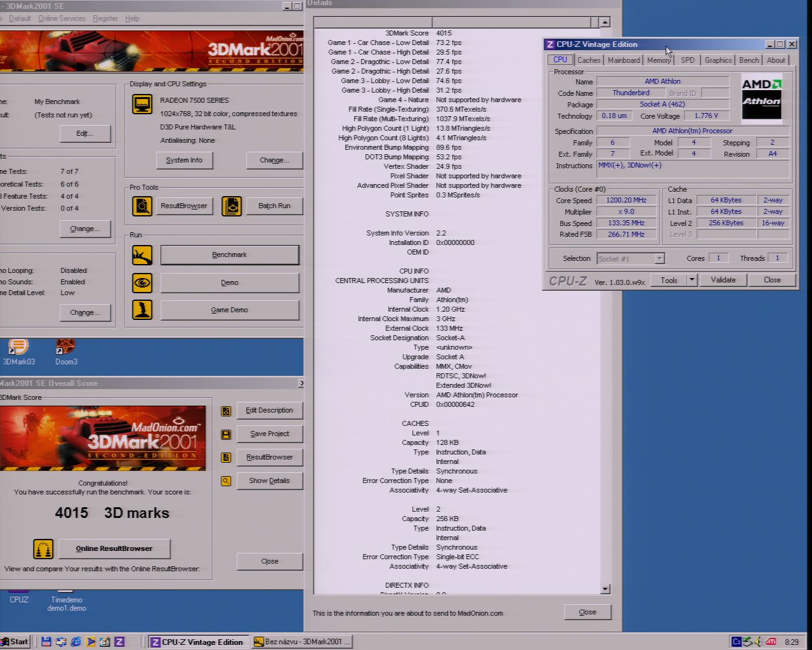This screenshot has width=812, height=650.
Task: Click the ResultBrowser magnifier icon in Pro Tools
Action: (142, 206)
